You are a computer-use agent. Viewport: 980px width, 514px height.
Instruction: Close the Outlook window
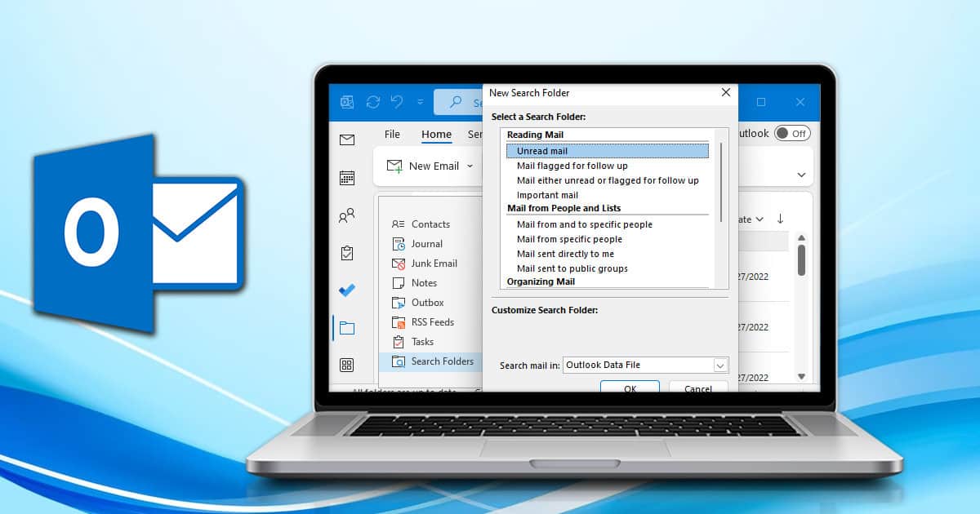pyautogui.click(x=800, y=102)
